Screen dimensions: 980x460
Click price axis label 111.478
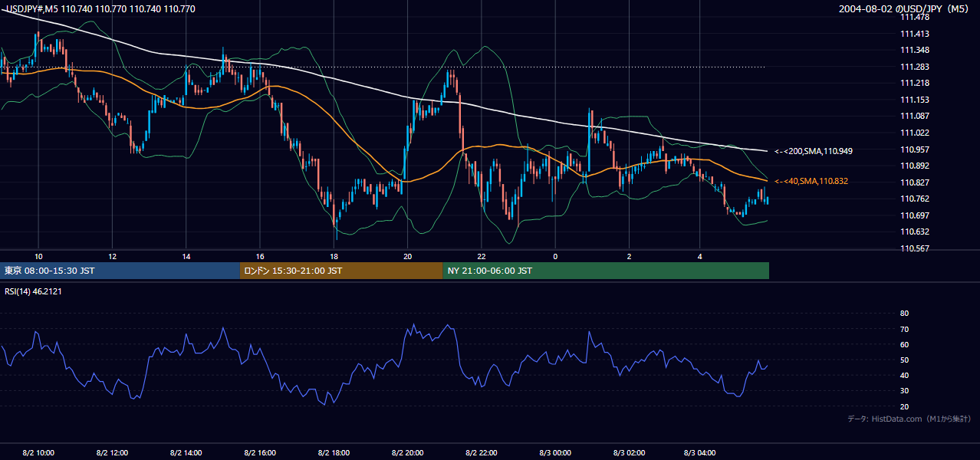tap(916, 18)
